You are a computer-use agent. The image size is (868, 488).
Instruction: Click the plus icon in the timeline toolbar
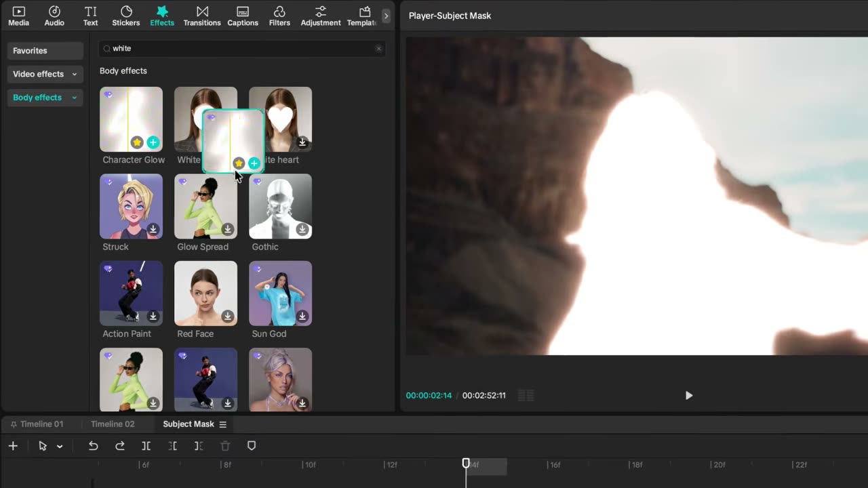(13, 446)
